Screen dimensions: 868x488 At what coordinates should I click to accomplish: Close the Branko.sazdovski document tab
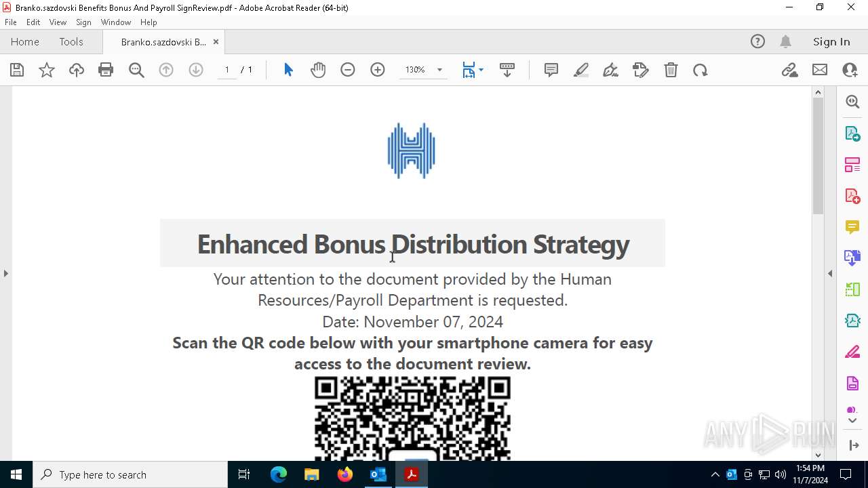(x=216, y=41)
